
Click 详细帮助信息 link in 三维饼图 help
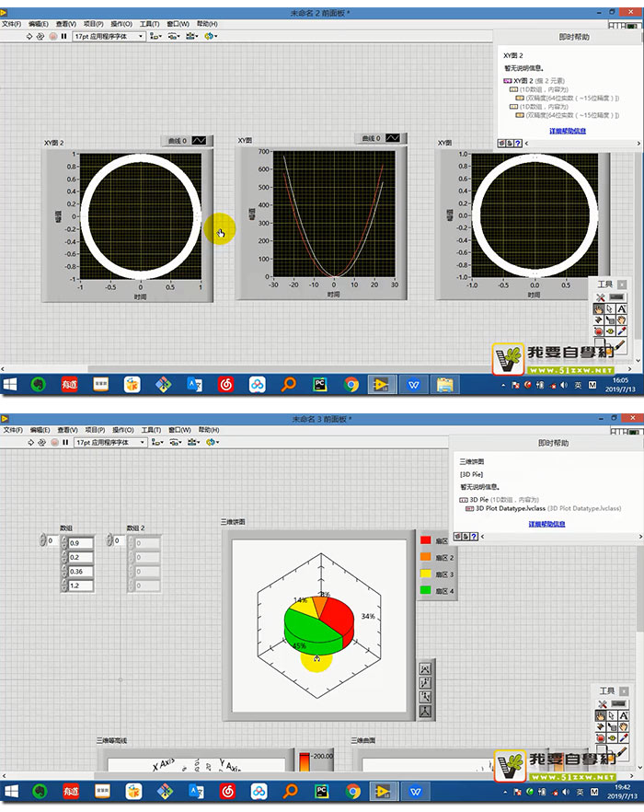pyautogui.click(x=546, y=524)
